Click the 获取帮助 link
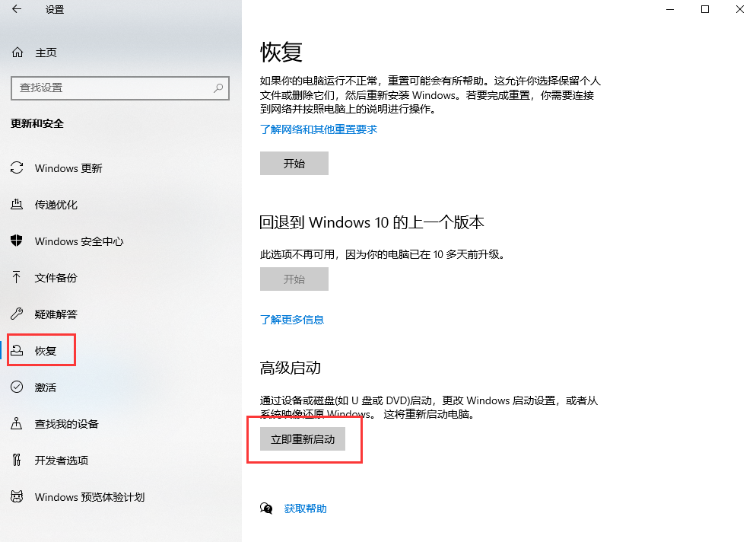The height and width of the screenshot is (542, 756). click(x=305, y=508)
